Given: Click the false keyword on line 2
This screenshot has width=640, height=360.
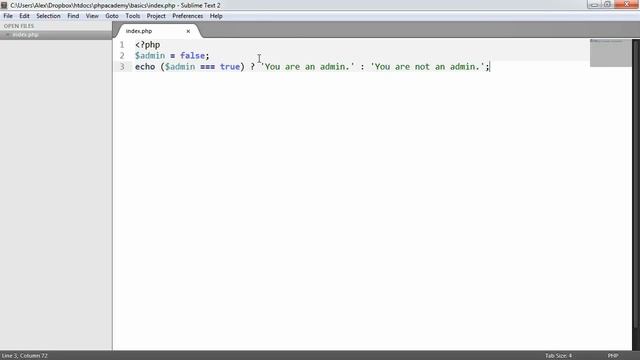Looking at the screenshot, I should coord(192,56).
